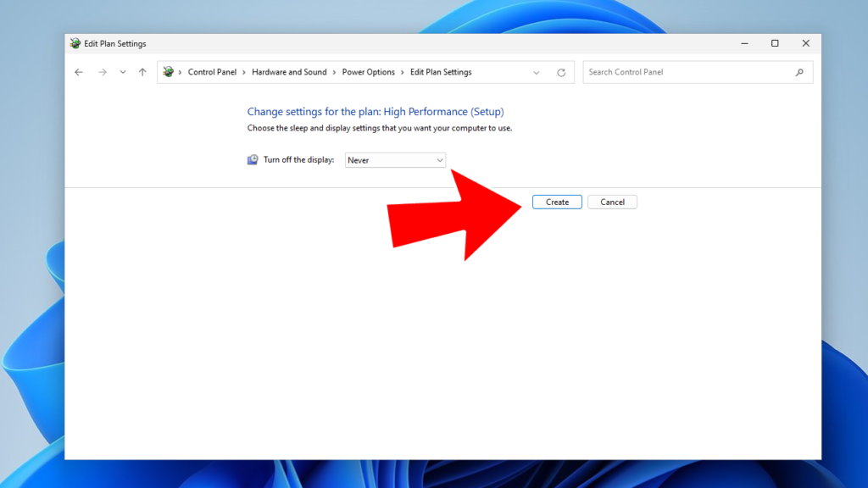Click the search magnifier icon
868x488 pixels.
pos(799,73)
